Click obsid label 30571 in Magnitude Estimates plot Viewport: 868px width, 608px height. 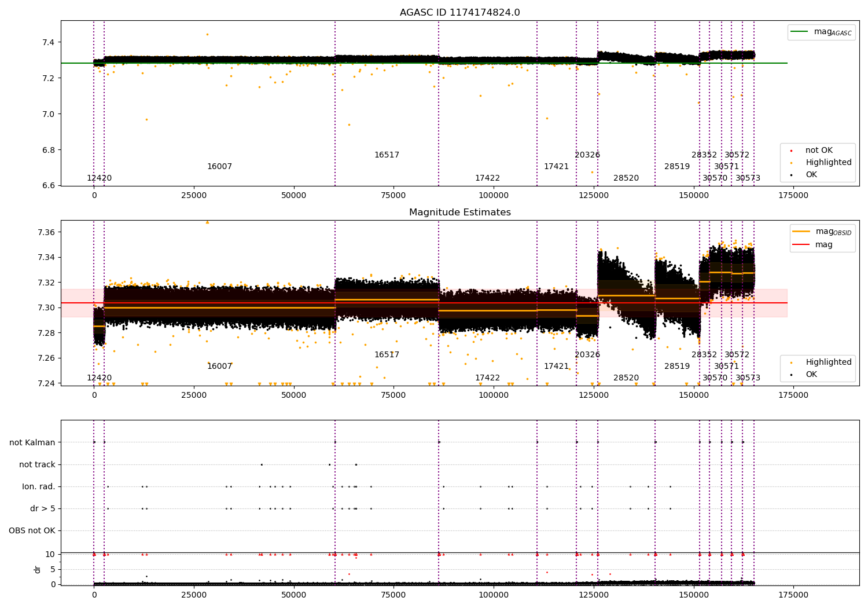[726, 367]
